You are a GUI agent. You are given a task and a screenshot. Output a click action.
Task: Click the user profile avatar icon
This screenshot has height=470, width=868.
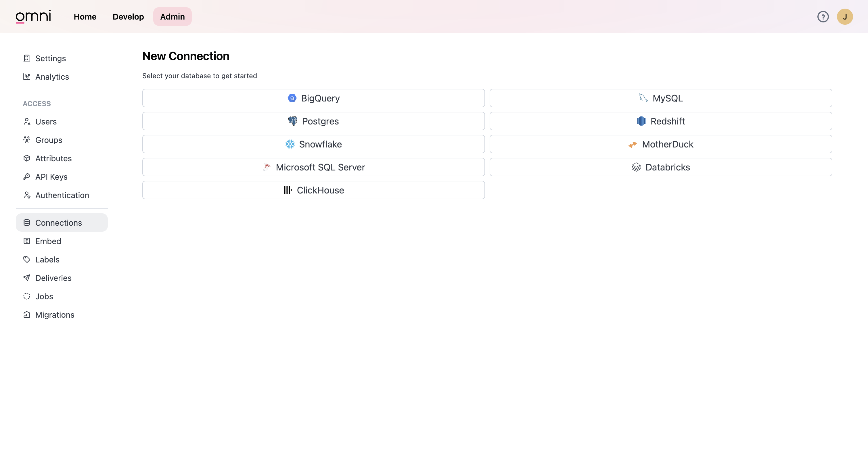tap(845, 16)
